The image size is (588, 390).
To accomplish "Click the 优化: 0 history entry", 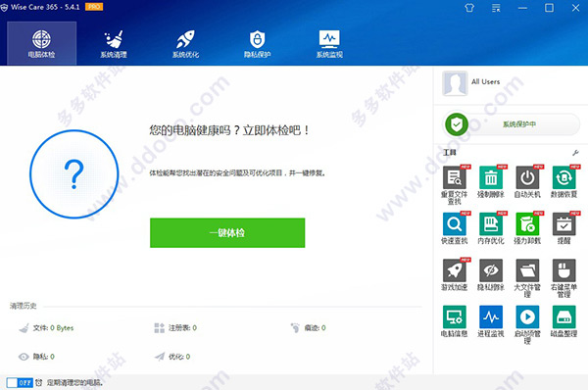I will tap(172, 357).
